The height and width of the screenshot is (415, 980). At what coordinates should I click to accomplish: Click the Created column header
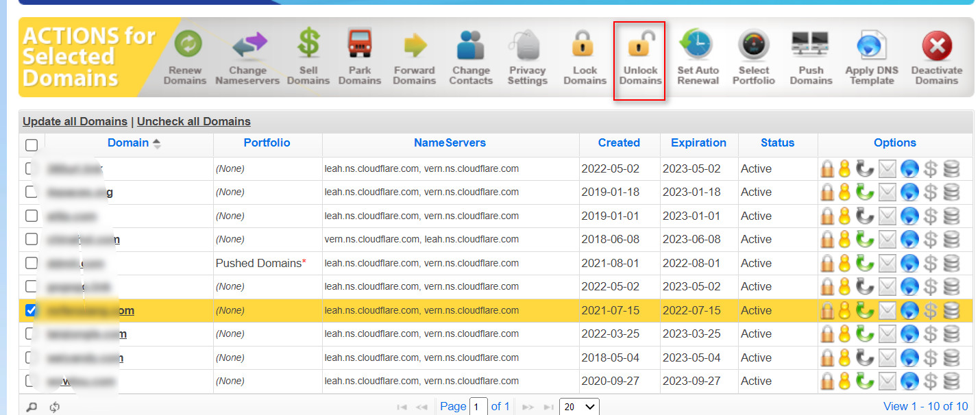(x=619, y=143)
